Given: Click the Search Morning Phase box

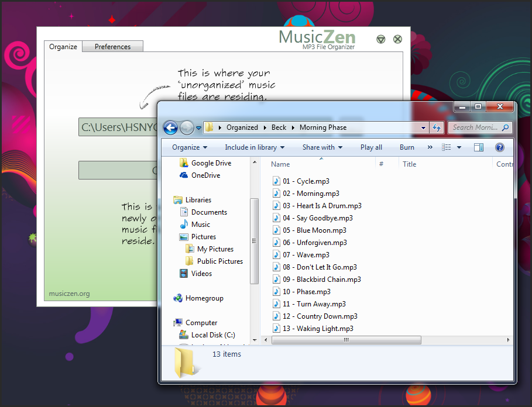Looking at the screenshot, I should point(480,127).
